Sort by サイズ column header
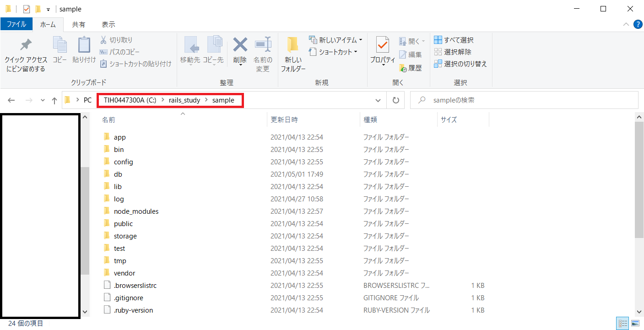This screenshot has height=330, width=644. [x=449, y=120]
